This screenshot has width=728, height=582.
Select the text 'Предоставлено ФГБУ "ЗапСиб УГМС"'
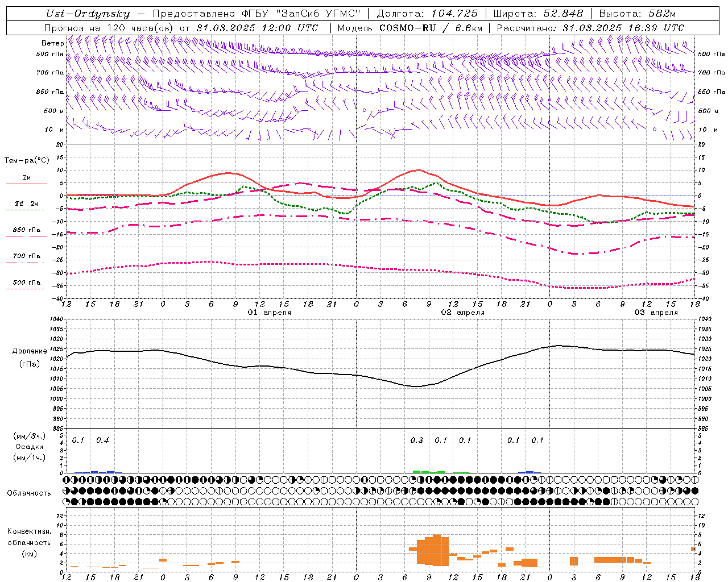click(257, 14)
